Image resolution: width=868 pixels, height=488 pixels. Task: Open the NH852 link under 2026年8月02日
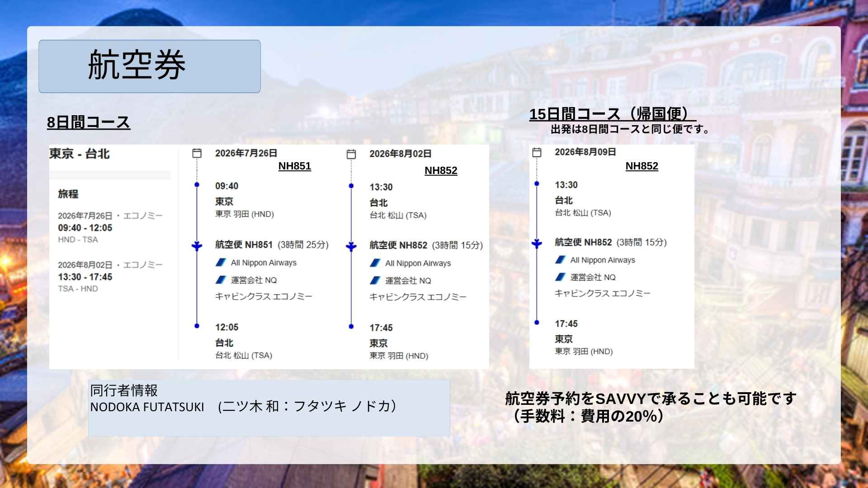click(x=441, y=170)
